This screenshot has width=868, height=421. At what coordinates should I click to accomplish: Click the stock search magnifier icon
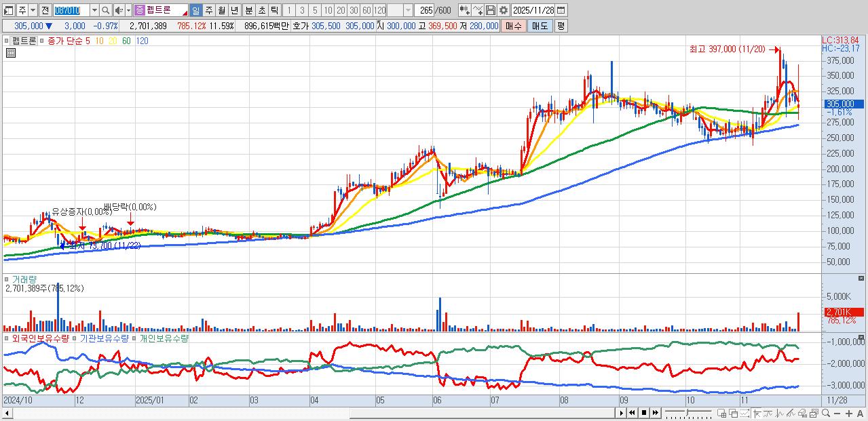pyautogui.click(x=106, y=10)
